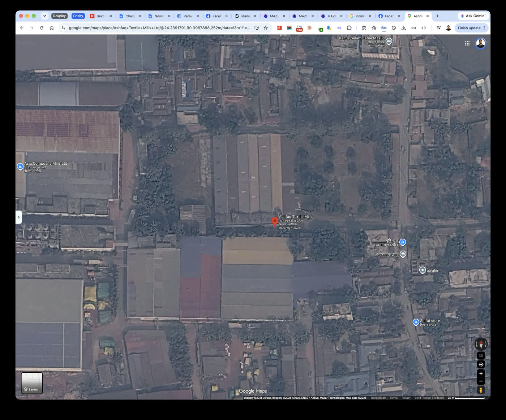Bookmark this page with the star icon
506x420 pixels.
pos(266,28)
